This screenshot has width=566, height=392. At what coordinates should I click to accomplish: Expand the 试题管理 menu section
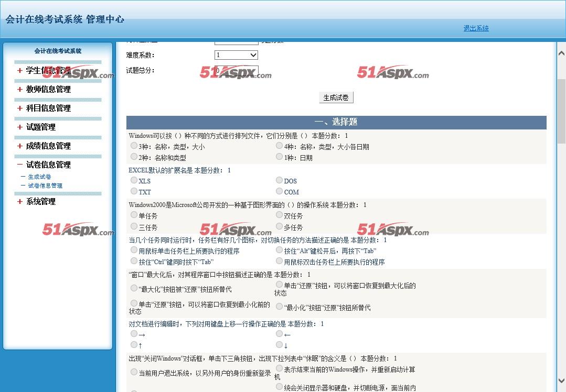[41, 127]
